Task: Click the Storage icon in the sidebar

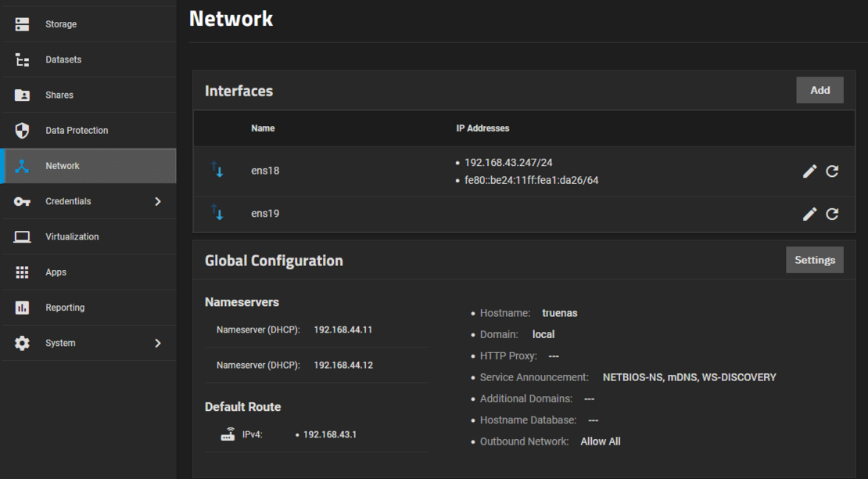Action: (x=22, y=24)
